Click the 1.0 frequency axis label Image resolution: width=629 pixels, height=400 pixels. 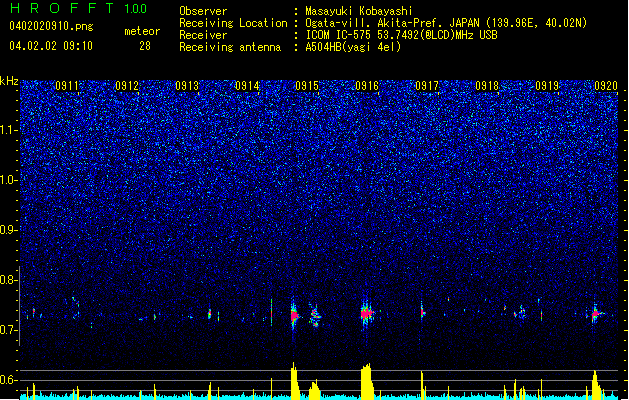tap(9, 180)
